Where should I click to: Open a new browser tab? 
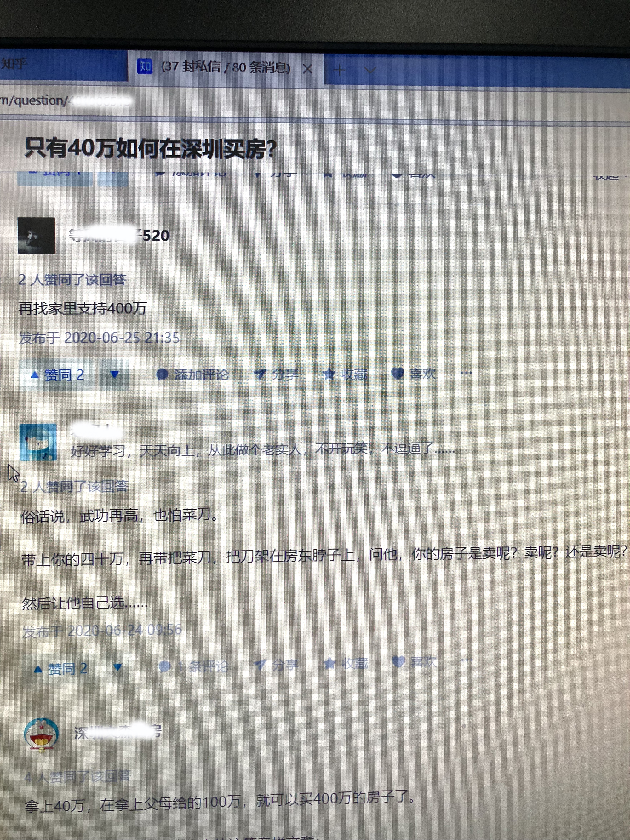(x=339, y=70)
